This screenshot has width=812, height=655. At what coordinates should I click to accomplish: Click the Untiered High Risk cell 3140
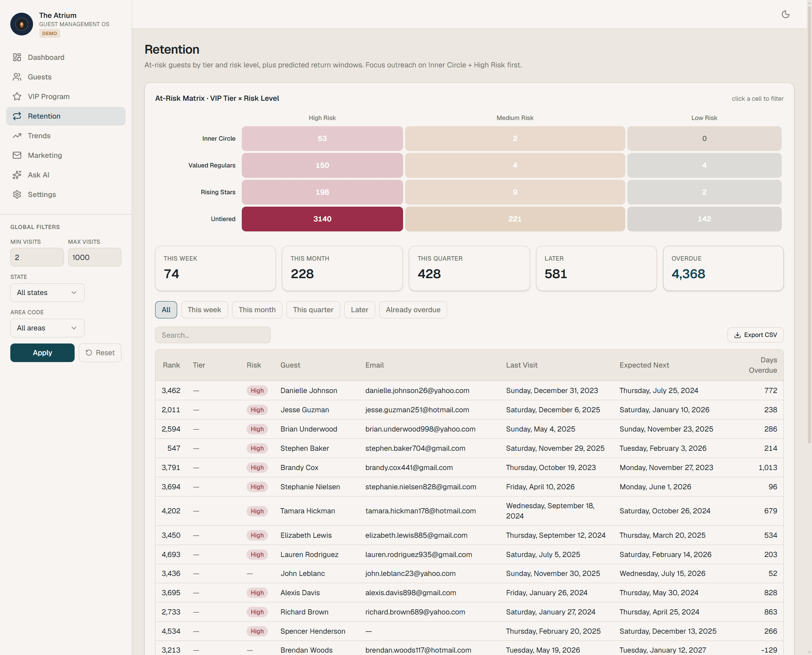point(322,219)
